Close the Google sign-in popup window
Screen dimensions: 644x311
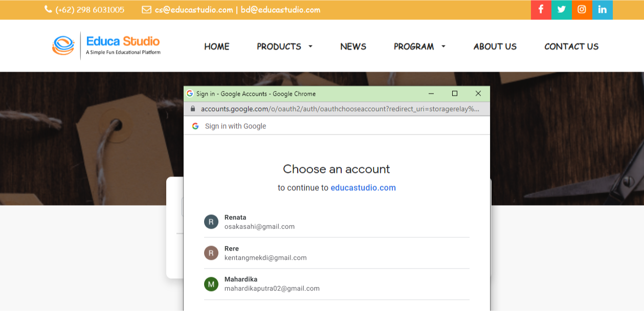point(478,94)
